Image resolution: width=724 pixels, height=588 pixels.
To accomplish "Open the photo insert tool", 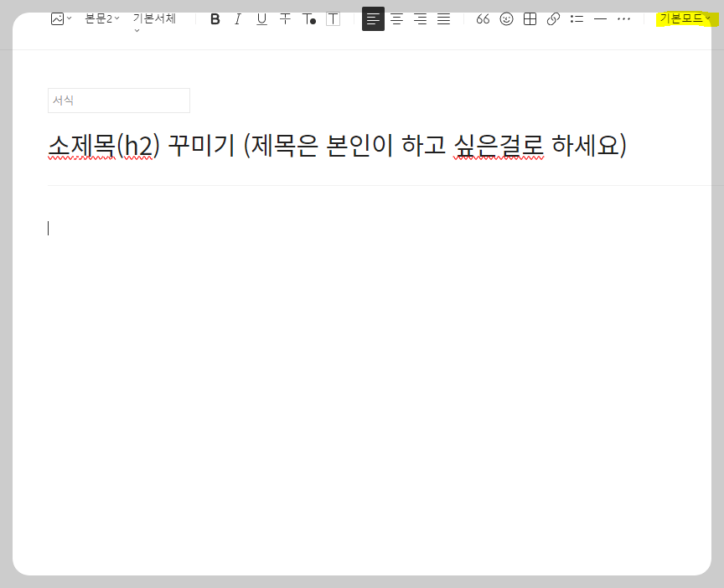I will [x=57, y=18].
